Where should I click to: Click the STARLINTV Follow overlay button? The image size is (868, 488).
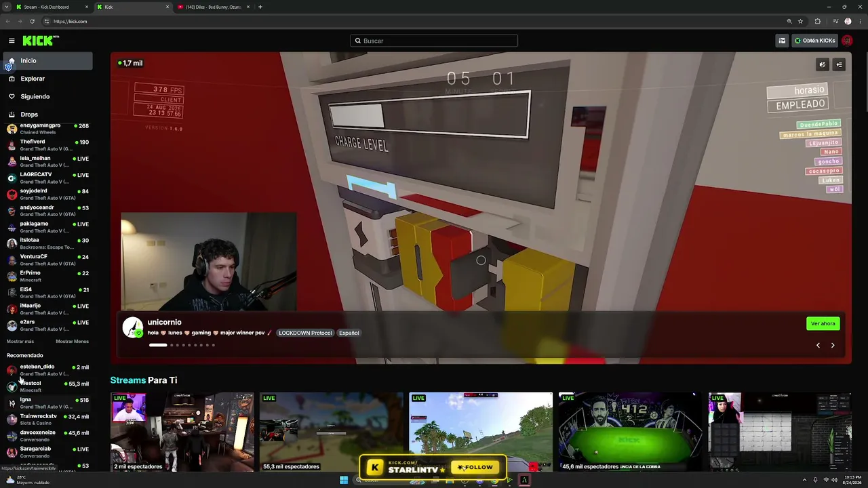[475, 467]
